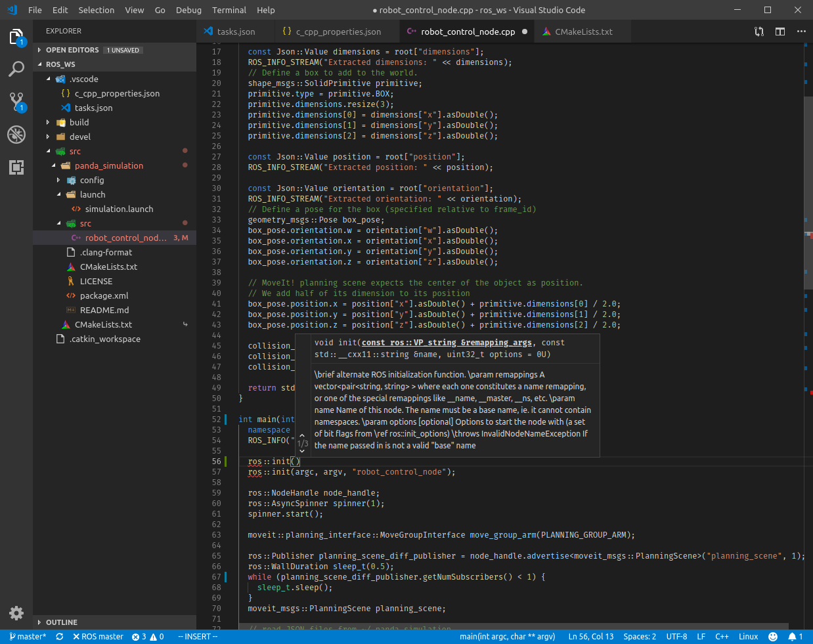The image size is (813, 644).
Task: Open the Debug menu
Action: tap(189, 10)
